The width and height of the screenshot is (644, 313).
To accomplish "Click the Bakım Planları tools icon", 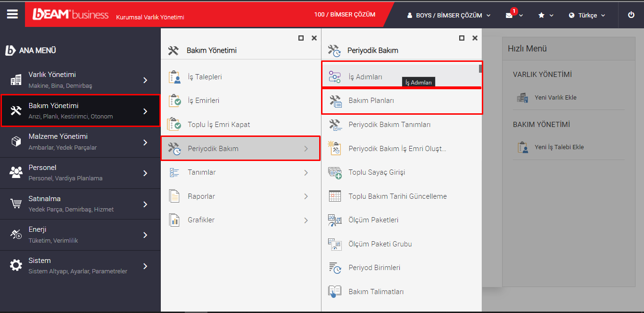I will click(335, 101).
